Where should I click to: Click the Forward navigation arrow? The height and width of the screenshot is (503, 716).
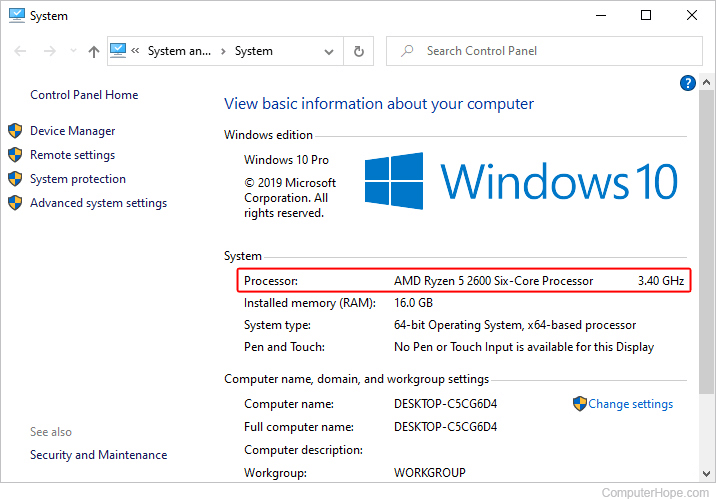50,51
